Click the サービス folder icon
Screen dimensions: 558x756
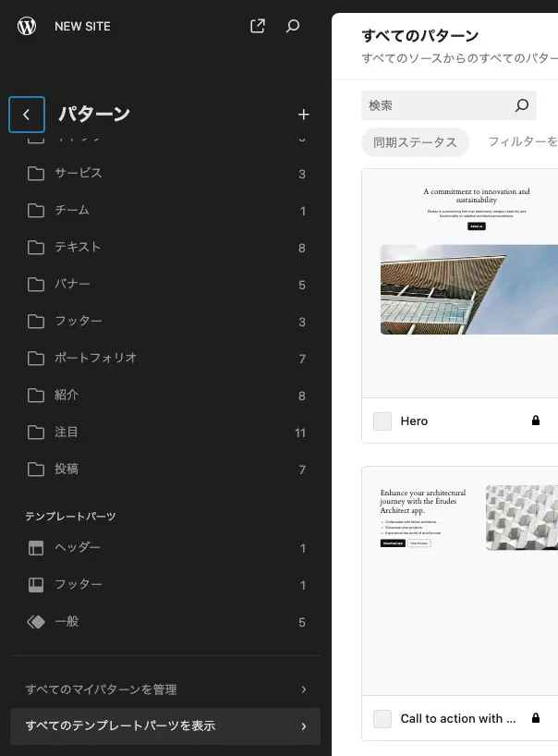pos(36,174)
